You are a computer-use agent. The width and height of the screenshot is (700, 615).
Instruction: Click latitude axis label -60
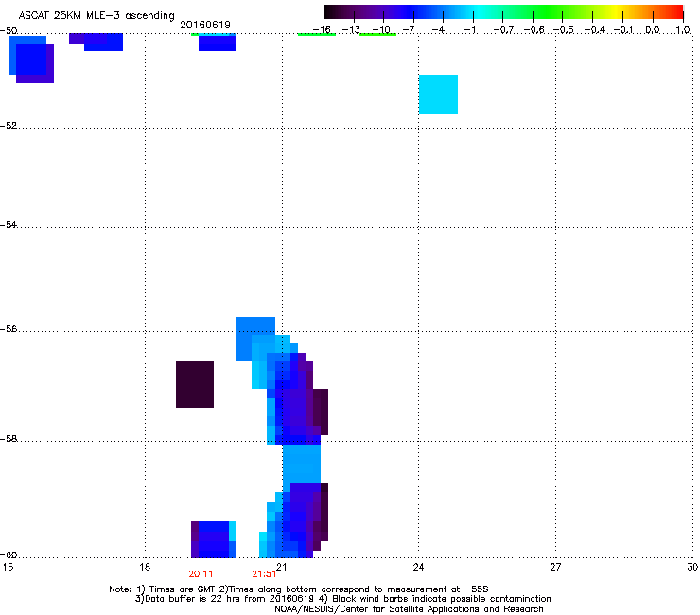(9, 554)
